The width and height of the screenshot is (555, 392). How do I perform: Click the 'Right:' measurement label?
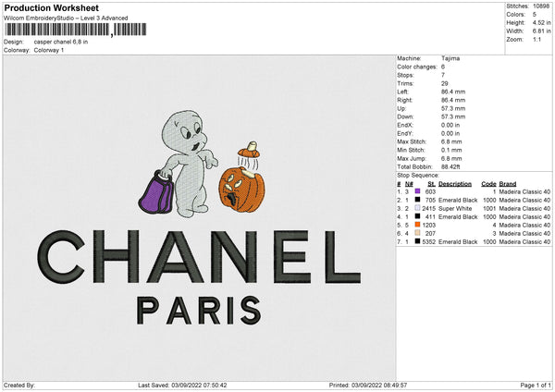404,100
